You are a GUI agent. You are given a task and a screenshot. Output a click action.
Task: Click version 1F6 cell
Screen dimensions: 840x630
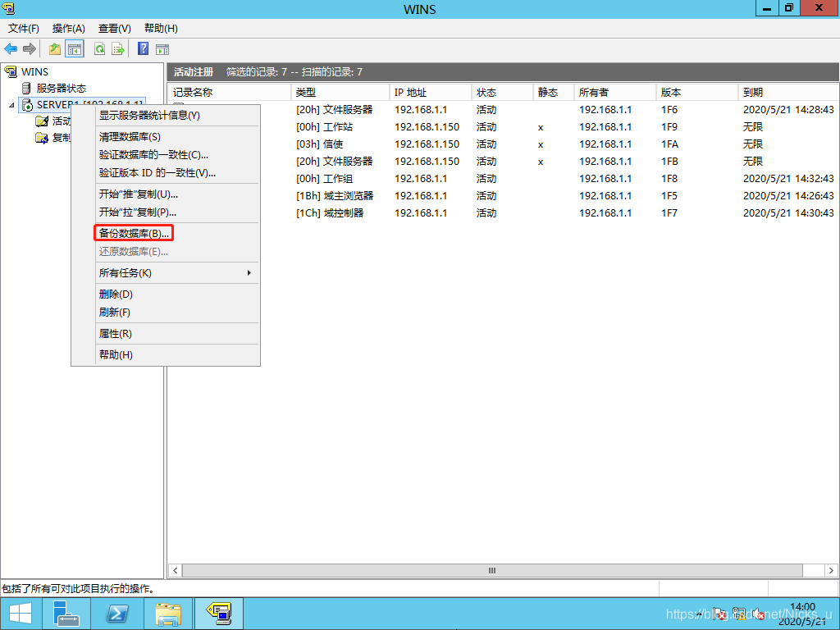point(669,110)
